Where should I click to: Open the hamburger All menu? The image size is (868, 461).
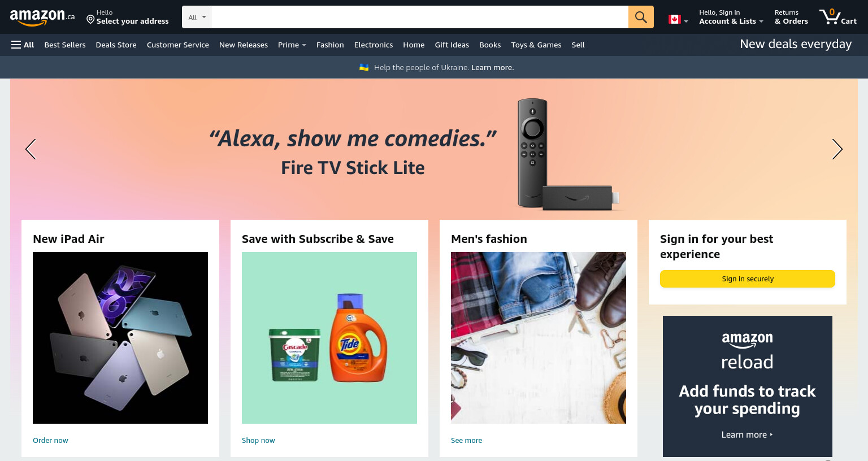[x=23, y=45]
